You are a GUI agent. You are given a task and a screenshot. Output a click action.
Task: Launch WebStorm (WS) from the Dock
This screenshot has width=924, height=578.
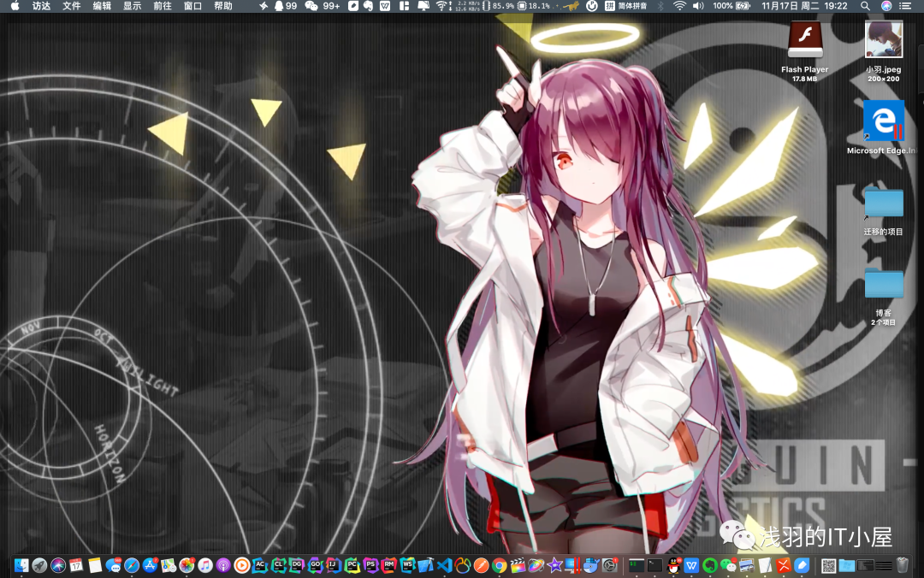[407, 566]
